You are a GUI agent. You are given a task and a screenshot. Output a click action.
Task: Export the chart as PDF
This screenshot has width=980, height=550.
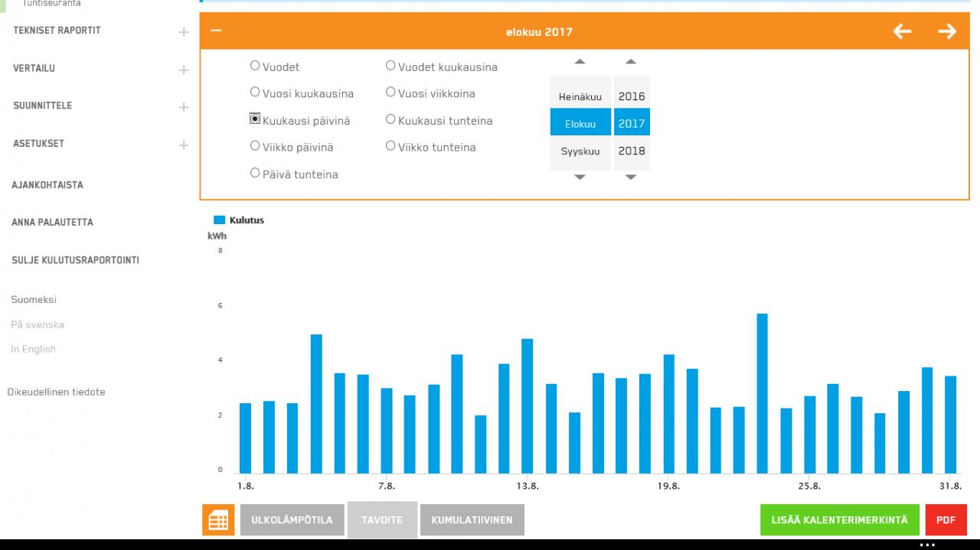click(x=946, y=520)
